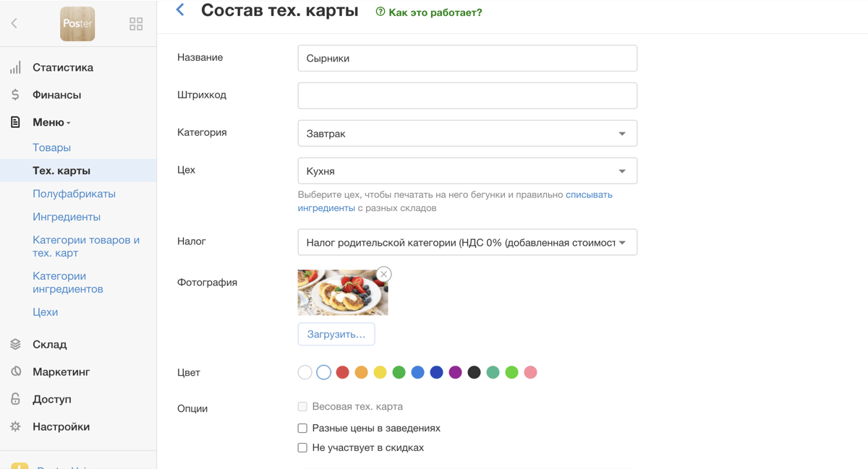The height and width of the screenshot is (469, 868).
Task: Open the Категория dropdown showing Завтрак
Action: (x=467, y=133)
